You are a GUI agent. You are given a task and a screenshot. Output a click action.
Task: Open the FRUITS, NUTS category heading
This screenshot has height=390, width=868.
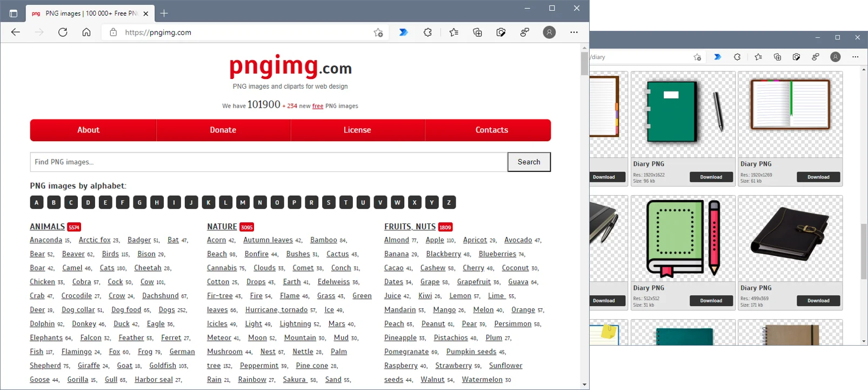point(410,227)
